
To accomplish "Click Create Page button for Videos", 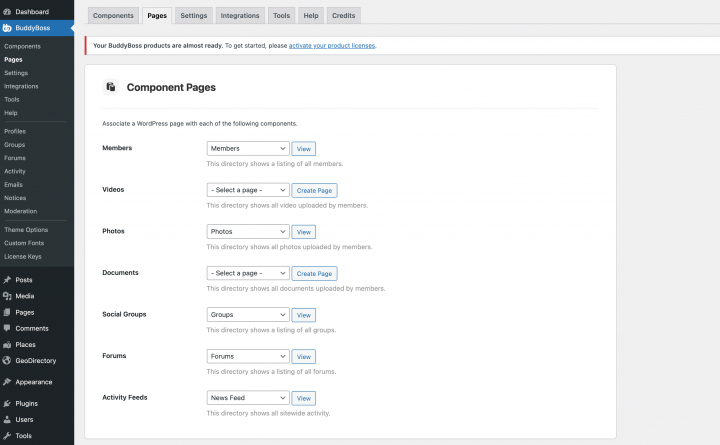I will click(314, 190).
